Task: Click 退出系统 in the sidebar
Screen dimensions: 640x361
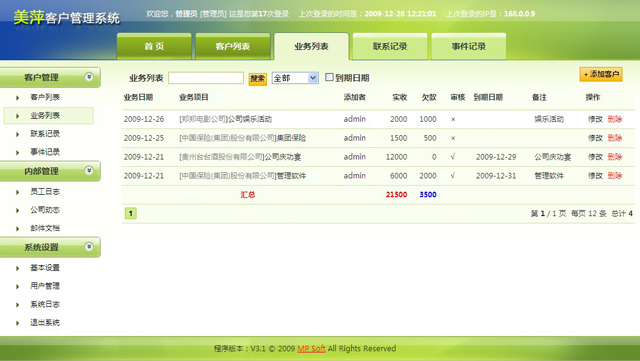Action: pyautogui.click(x=45, y=323)
